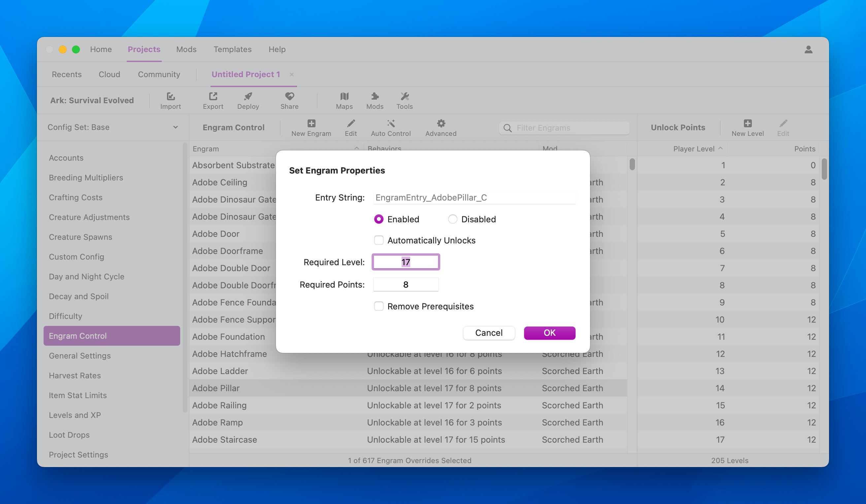Check the Remove Prerequisites checkbox
Image resolution: width=866 pixels, height=504 pixels.
(379, 306)
